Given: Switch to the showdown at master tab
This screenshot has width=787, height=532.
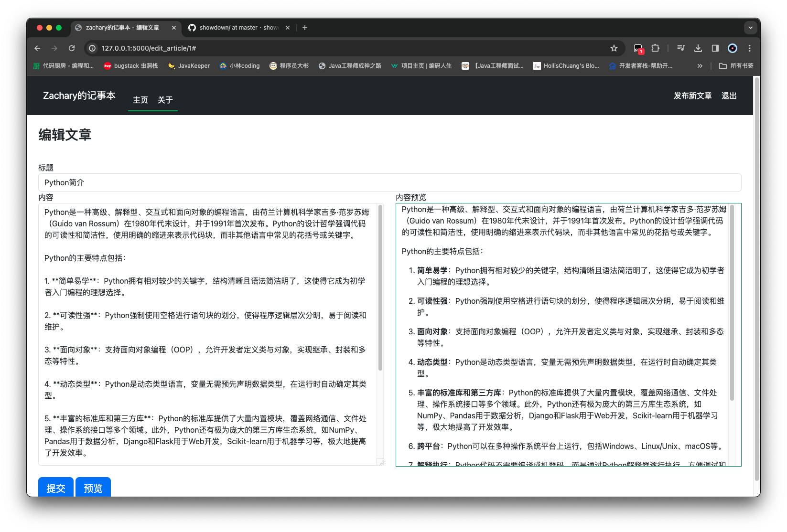Looking at the screenshot, I should point(239,28).
